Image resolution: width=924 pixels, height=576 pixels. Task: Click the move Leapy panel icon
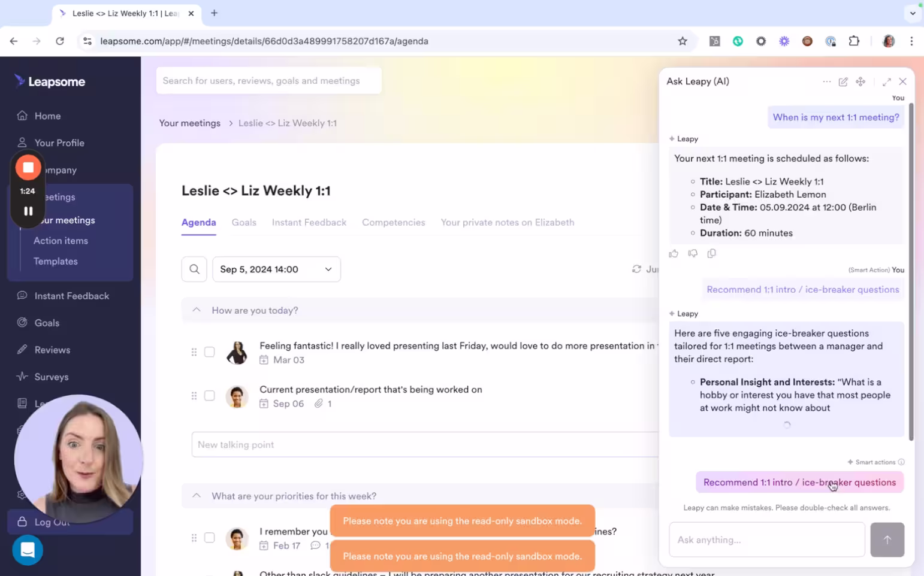click(x=860, y=81)
